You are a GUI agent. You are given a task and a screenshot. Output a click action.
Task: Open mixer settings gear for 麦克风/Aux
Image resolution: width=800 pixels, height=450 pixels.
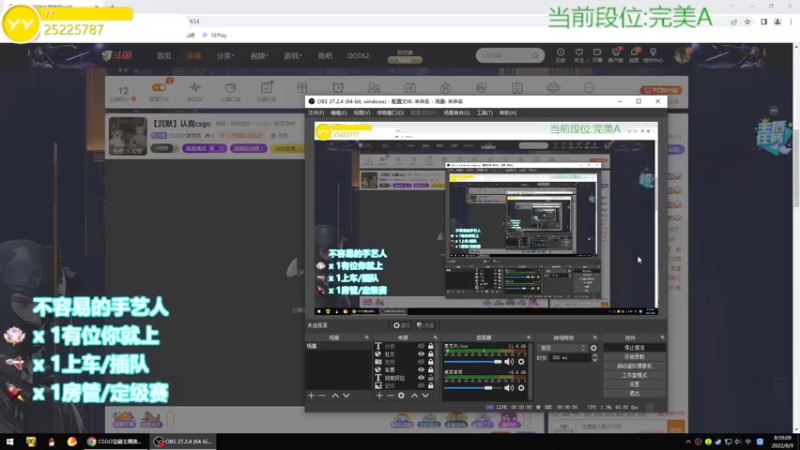[x=521, y=362]
